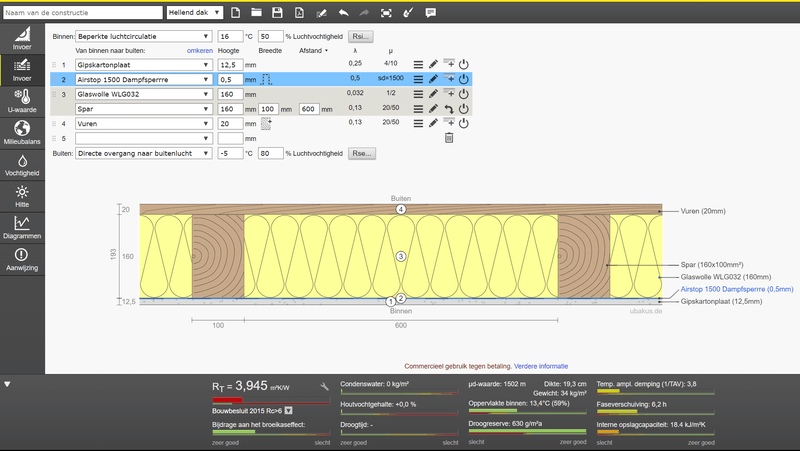800x451 pixels.
Task: Insert a layer after Glaswolle WLG032 row
Action: 448,93
